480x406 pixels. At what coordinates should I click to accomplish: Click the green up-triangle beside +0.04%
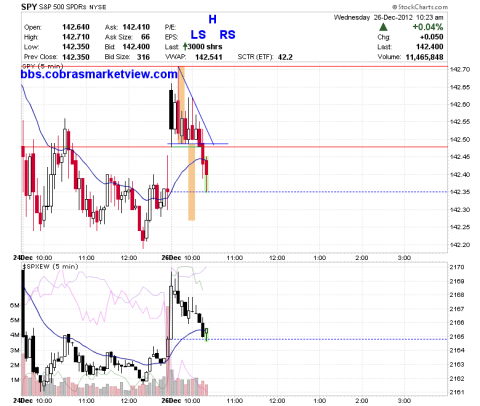(383, 27)
